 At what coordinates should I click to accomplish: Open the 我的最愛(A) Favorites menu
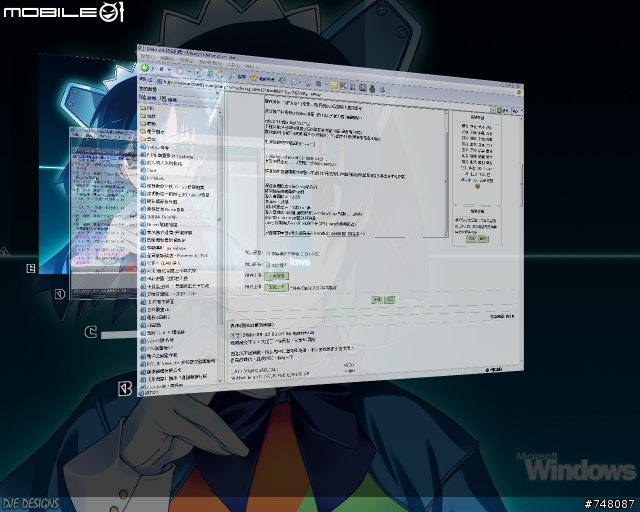click(210, 62)
